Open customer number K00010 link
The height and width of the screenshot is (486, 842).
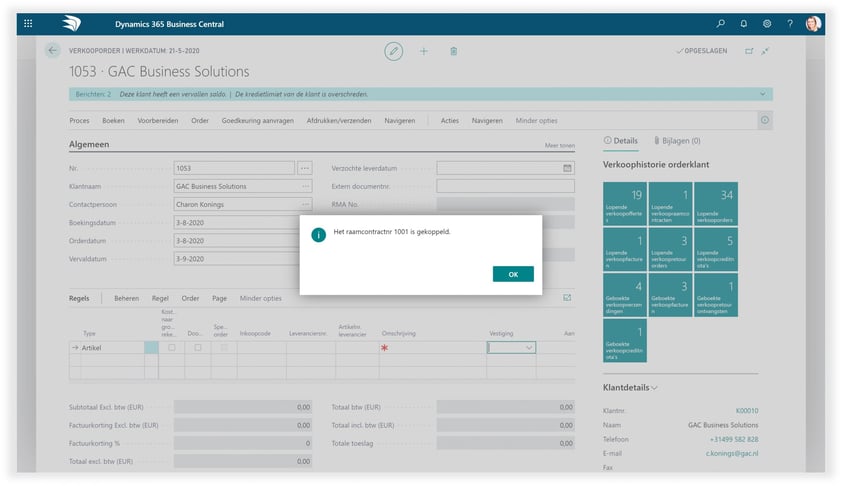pos(747,411)
